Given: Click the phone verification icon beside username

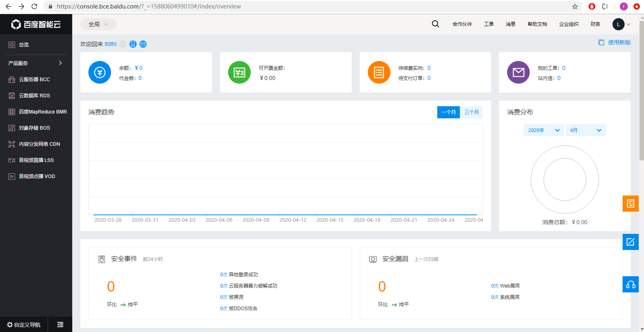Looking at the screenshot, I should tap(133, 44).
